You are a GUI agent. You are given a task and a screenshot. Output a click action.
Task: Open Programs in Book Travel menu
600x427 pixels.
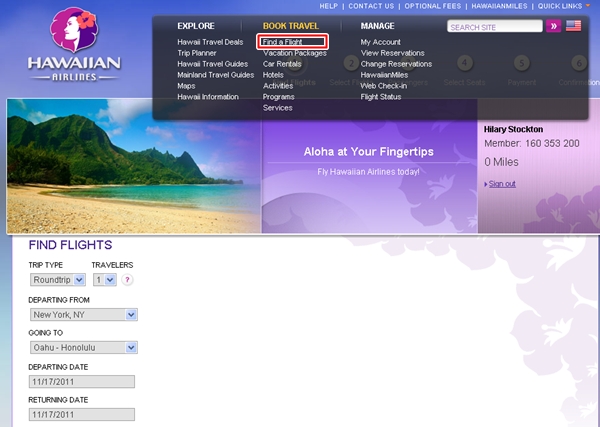coord(279,97)
